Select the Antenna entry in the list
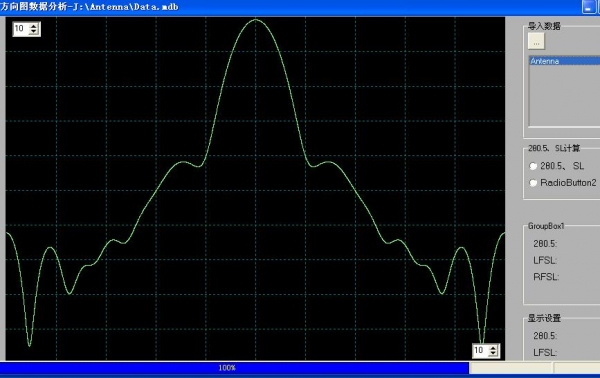The height and width of the screenshot is (378, 600). (x=564, y=61)
